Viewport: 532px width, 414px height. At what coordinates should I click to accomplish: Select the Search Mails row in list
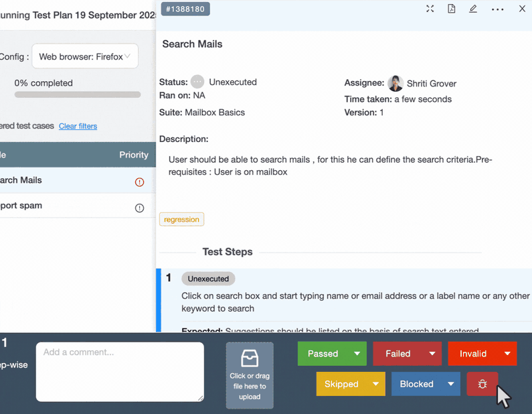click(x=78, y=180)
